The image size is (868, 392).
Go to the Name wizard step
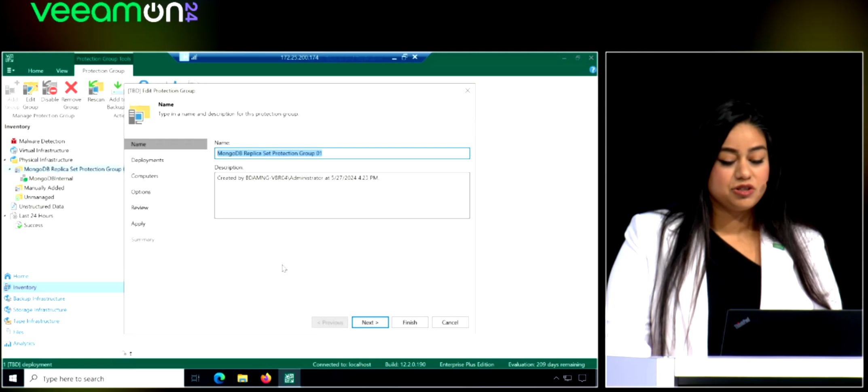165,144
